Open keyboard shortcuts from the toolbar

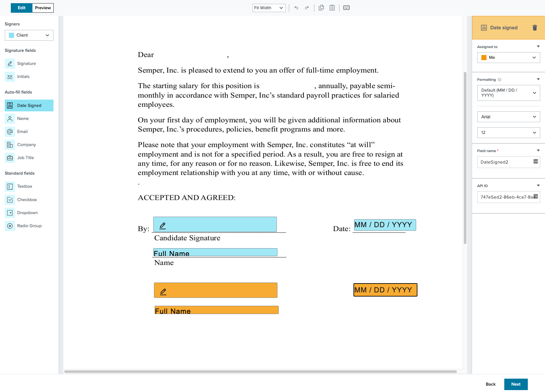coord(346,8)
